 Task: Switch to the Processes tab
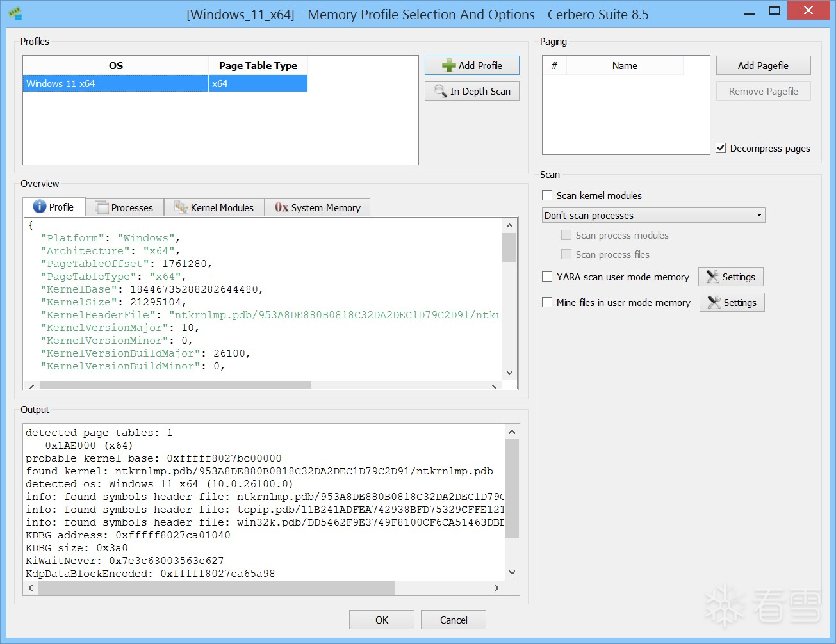[x=124, y=207]
